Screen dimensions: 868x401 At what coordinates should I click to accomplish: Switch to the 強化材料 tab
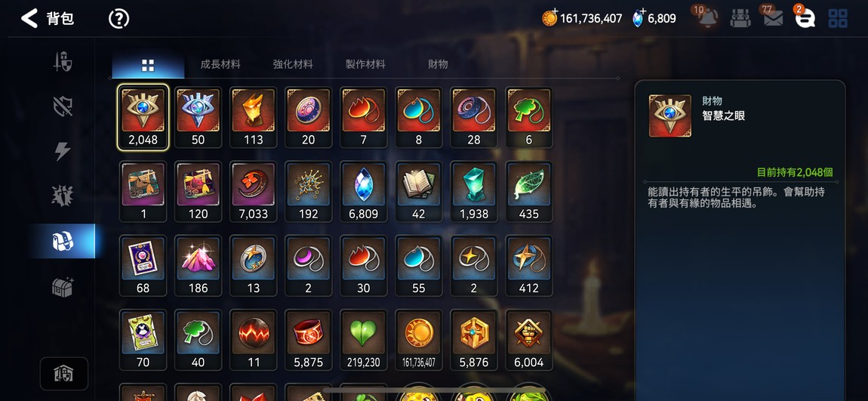coord(293,64)
